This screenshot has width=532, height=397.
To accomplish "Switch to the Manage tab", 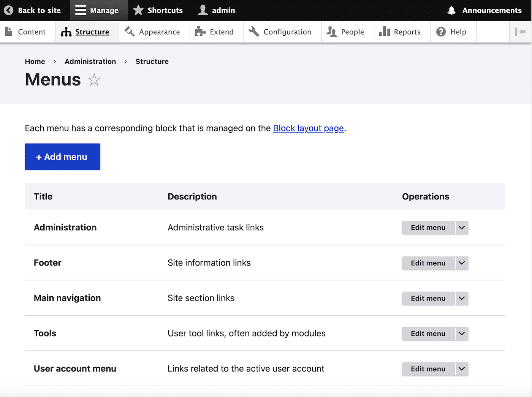I will [x=99, y=10].
